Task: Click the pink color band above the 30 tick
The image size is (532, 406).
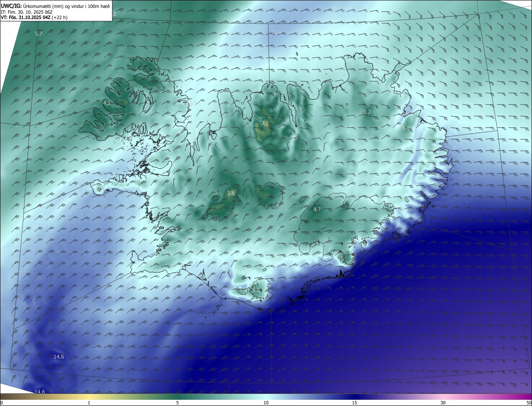Action: (443, 396)
